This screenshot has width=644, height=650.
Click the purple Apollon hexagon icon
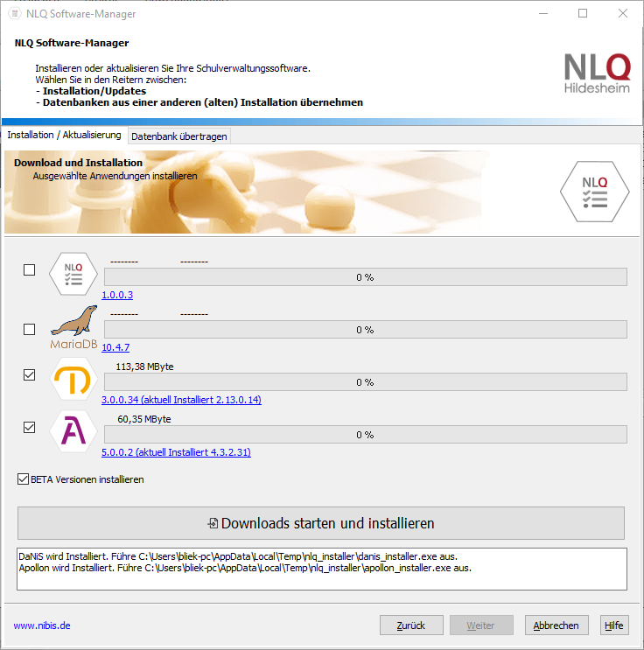pyautogui.click(x=73, y=431)
